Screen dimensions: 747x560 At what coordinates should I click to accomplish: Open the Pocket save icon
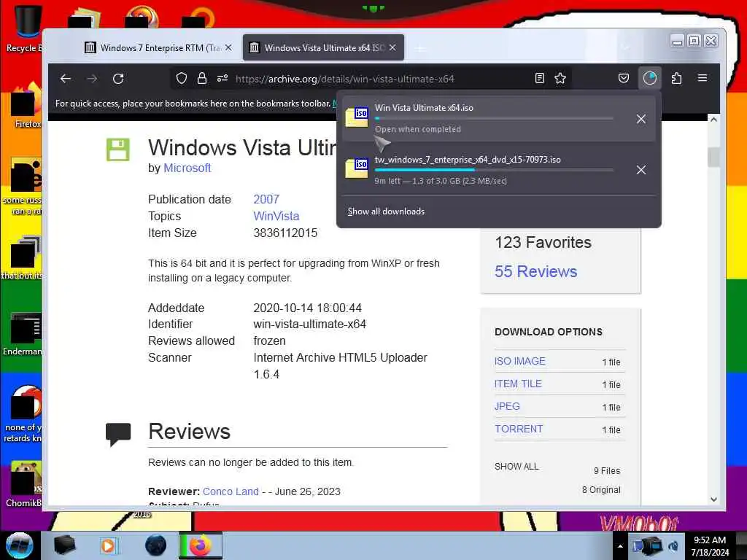tap(624, 78)
